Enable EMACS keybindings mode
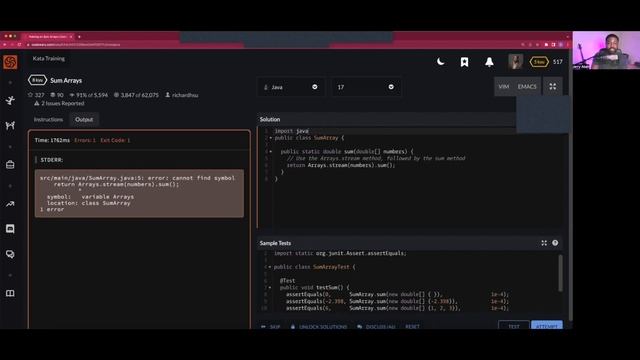 pyautogui.click(x=527, y=87)
